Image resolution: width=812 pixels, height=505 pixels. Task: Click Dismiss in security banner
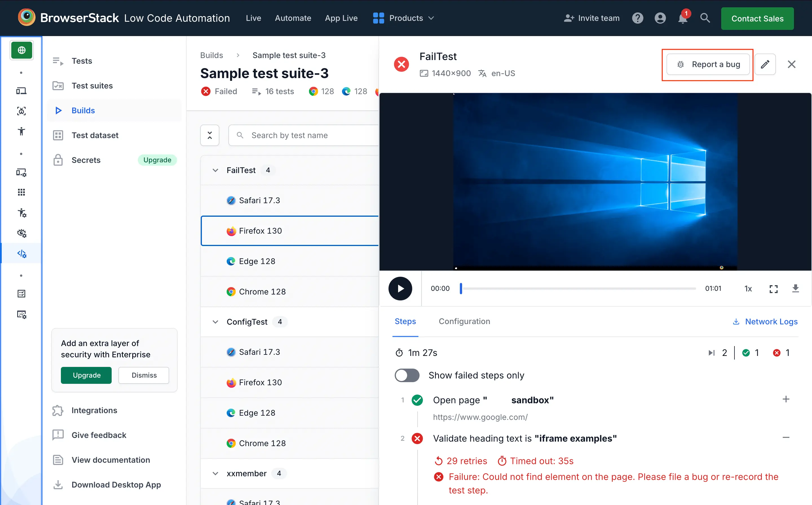143,375
